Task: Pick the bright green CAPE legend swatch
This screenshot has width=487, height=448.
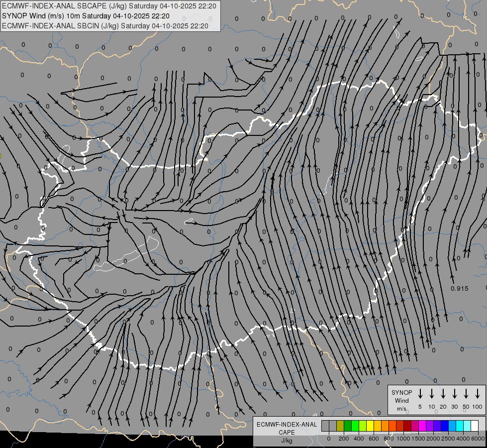Action: [x=355, y=426]
